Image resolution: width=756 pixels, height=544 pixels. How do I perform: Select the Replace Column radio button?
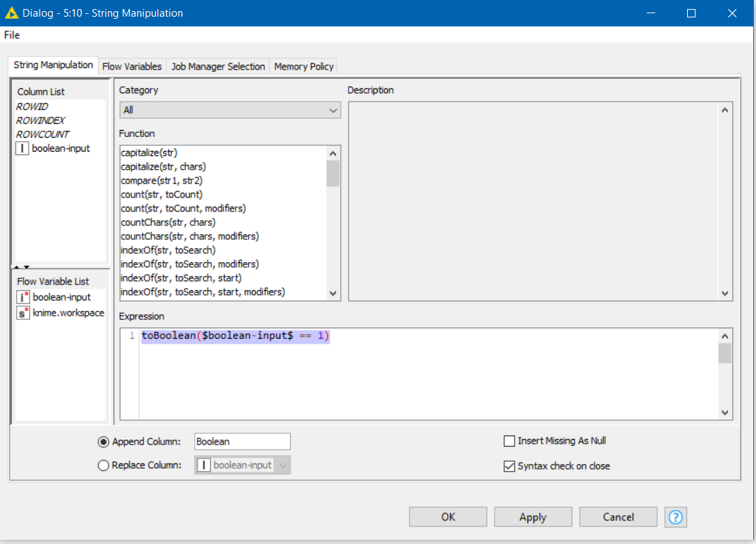(x=104, y=466)
